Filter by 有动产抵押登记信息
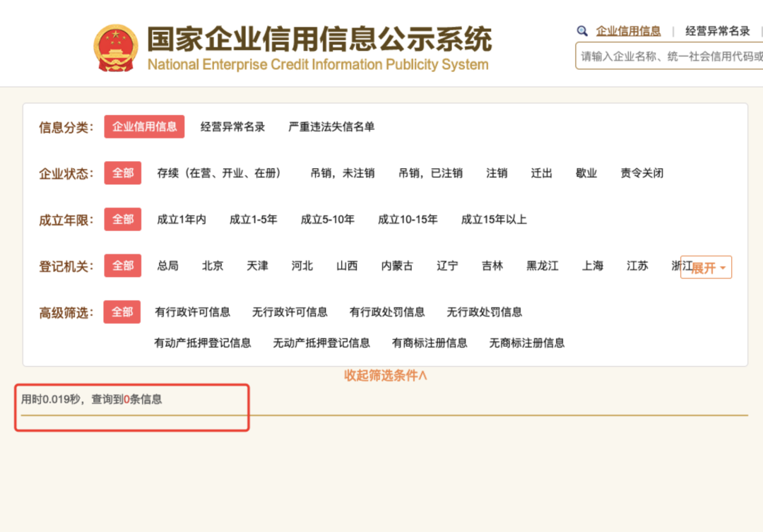Screen dimensions: 763x532 (x=203, y=343)
